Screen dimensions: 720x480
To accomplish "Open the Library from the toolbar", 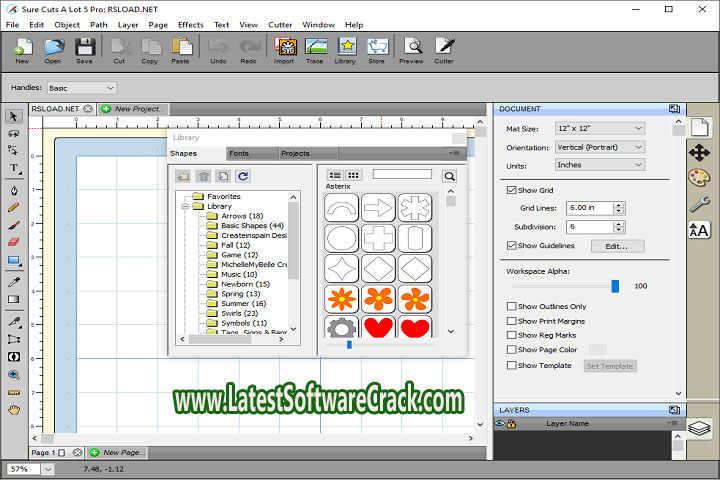I will pyautogui.click(x=346, y=51).
